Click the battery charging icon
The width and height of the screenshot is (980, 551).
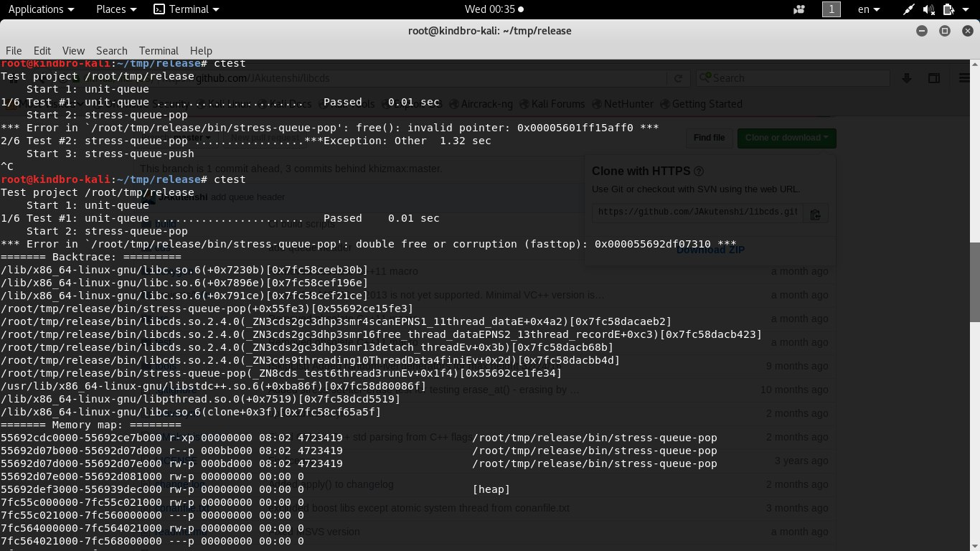[x=948, y=9]
